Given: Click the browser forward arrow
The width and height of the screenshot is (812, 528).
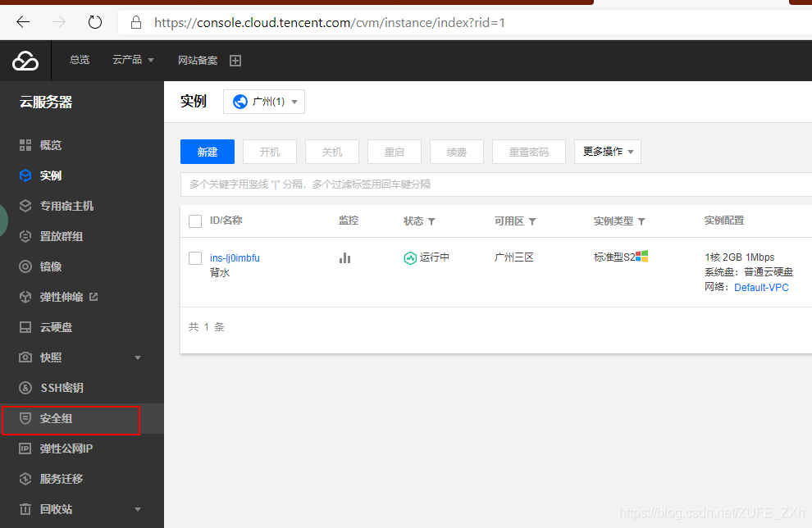Looking at the screenshot, I should [59, 22].
